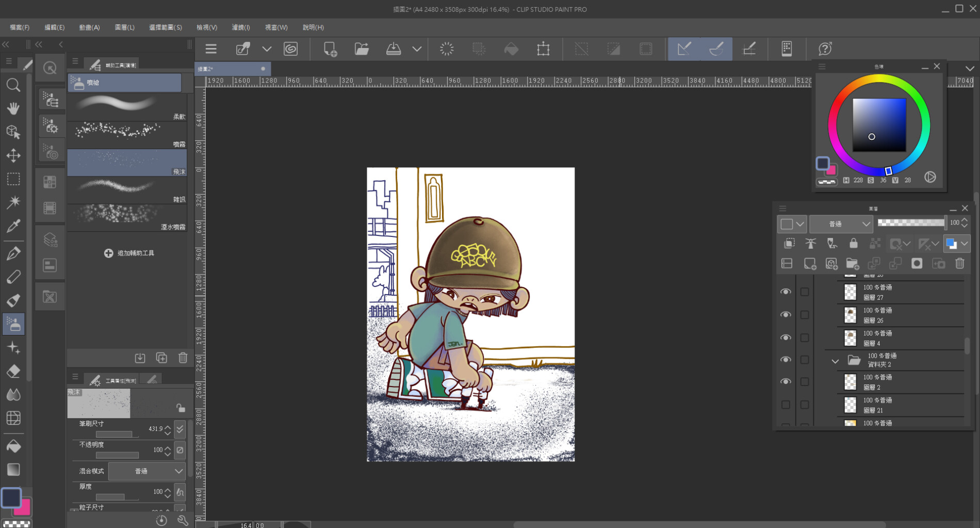Click 追加輔助工具 button

129,253
